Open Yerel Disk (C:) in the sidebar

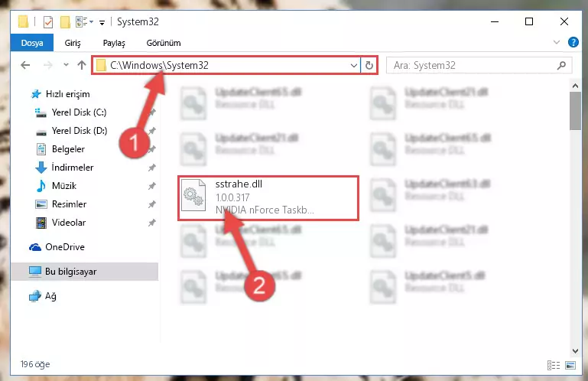[x=79, y=112]
